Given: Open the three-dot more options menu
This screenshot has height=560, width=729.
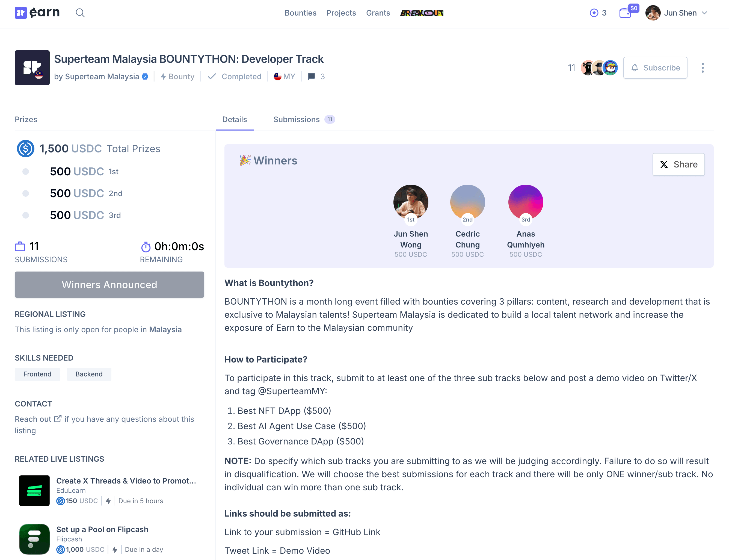Looking at the screenshot, I should (702, 68).
